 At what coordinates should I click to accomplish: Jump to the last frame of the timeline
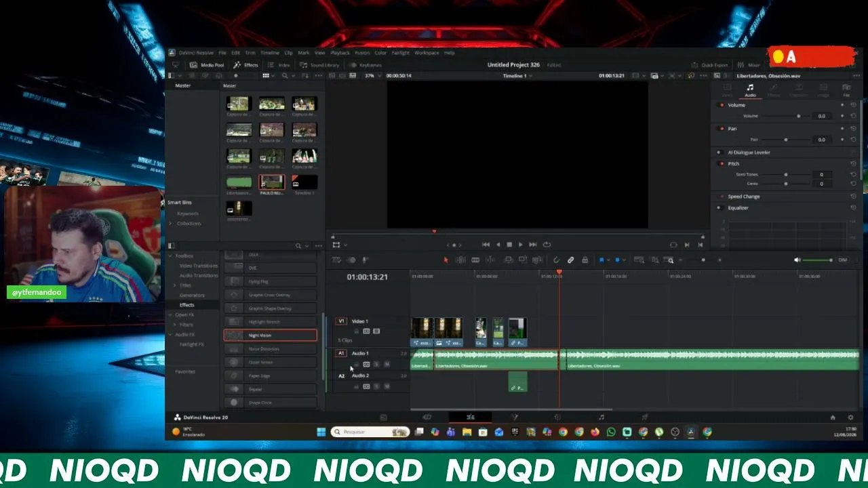pos(533,245)
